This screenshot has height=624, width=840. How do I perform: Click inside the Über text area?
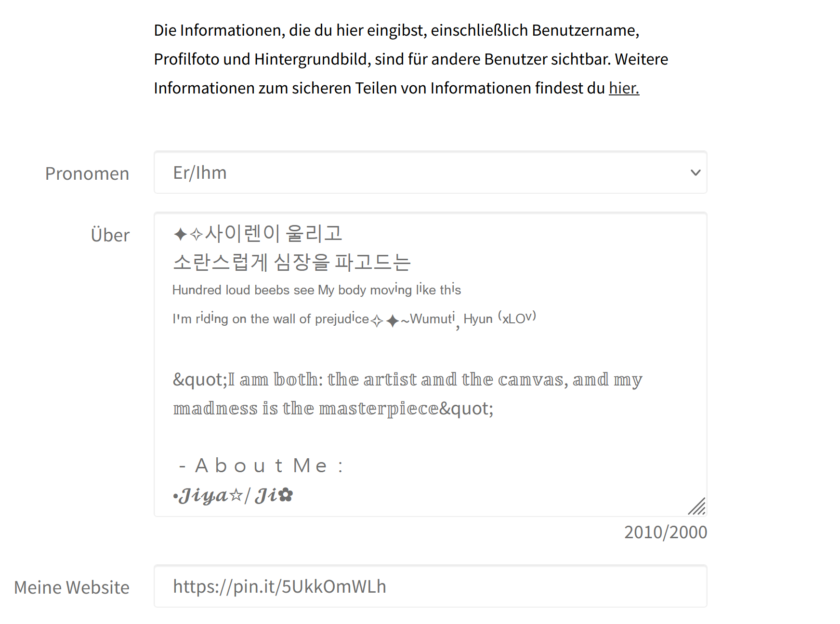coord(430,364)
